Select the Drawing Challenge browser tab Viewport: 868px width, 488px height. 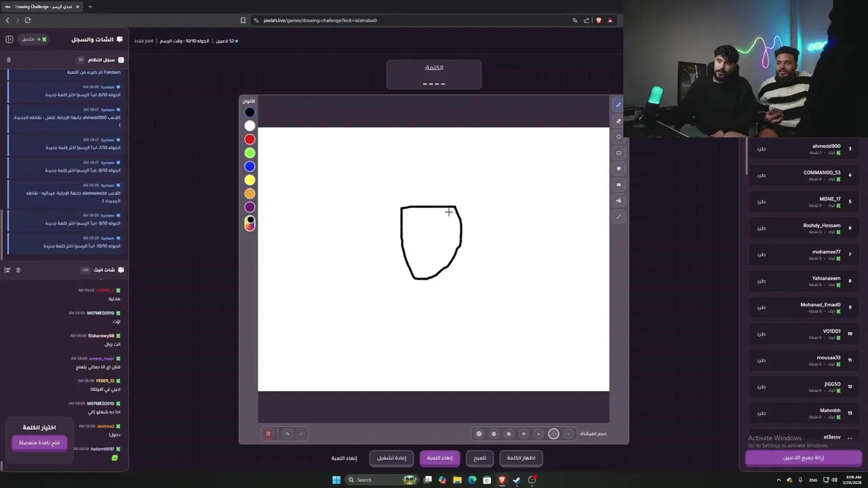[42, 7]
